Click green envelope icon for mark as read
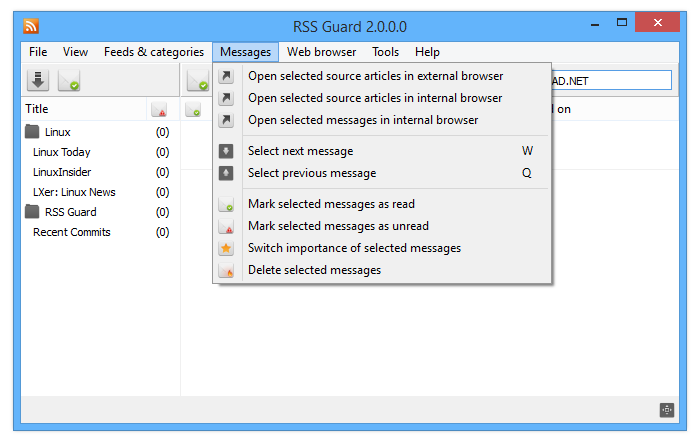This screenshot has width=698, height=445. (x=226, y=204)
